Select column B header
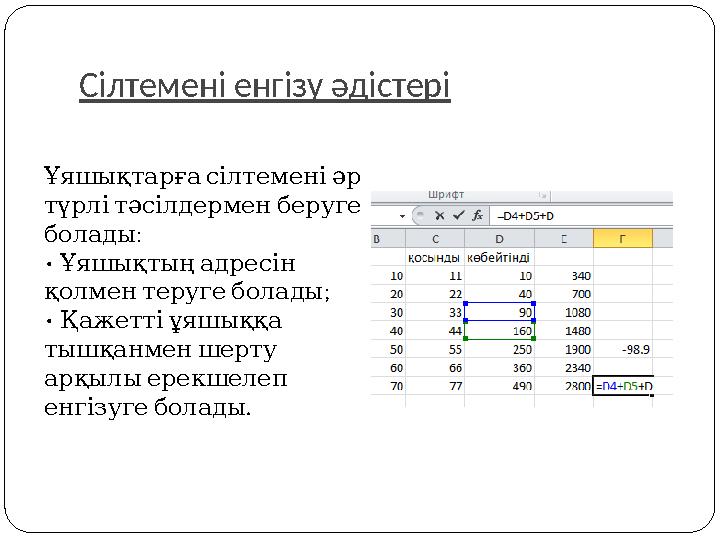The image size is (720, 540). pos(388,239)
